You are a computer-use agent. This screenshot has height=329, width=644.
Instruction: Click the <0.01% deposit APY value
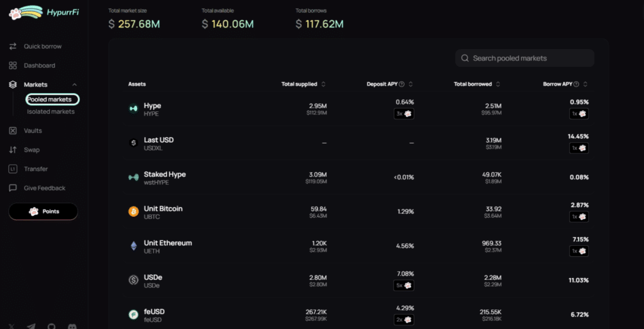click(x=404, y=177)
